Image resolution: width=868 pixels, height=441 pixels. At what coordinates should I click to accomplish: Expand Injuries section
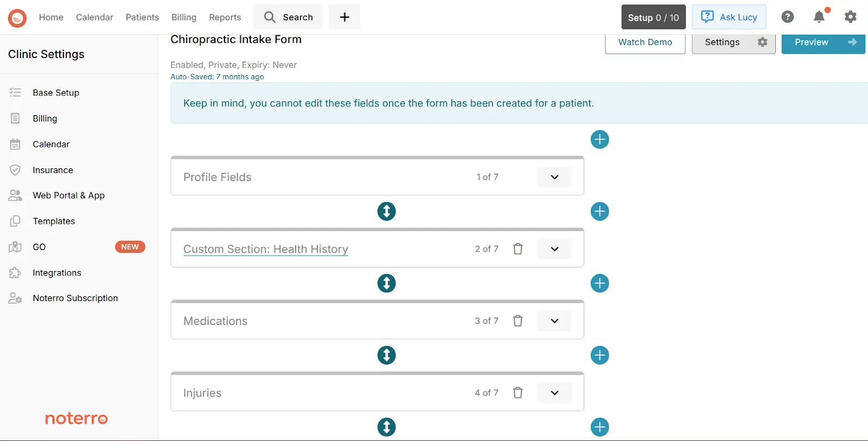tap(554, 393)
